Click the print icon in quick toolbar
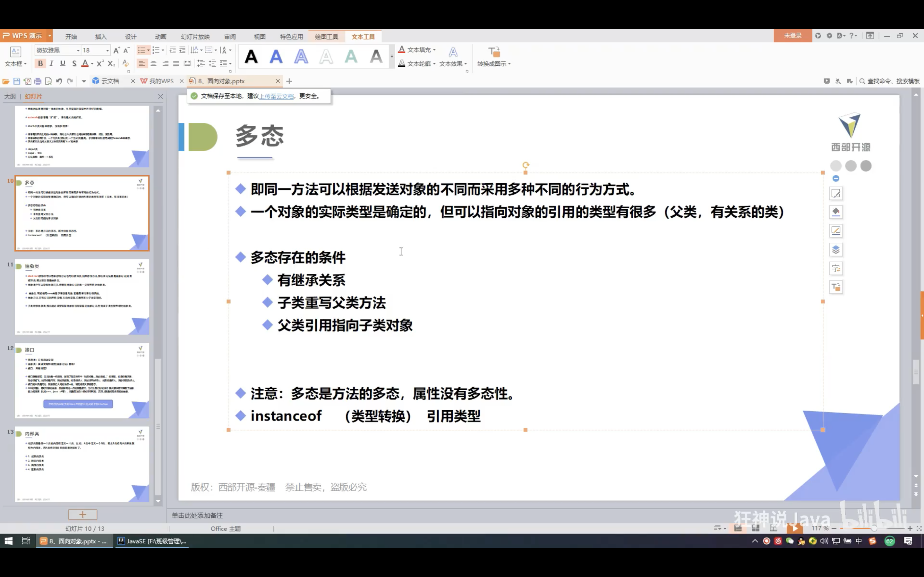 [38, 81]
